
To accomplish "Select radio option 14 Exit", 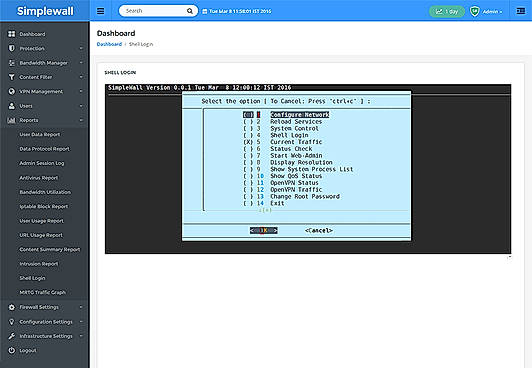I will [x=248, y=204].
